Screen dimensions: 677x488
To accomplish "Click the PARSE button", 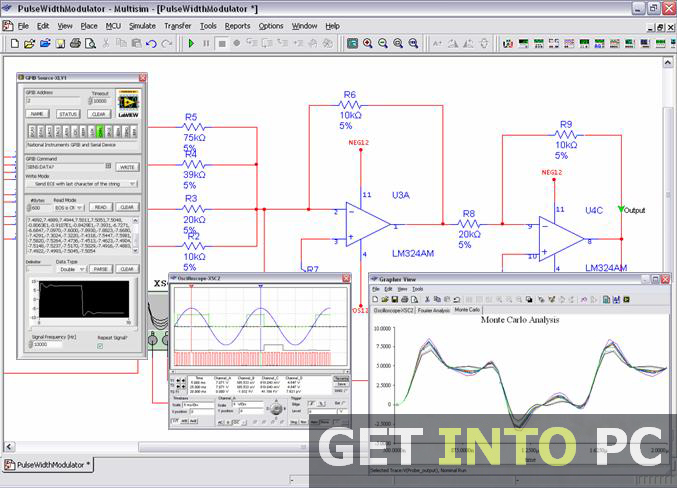I will pos(100,269).
